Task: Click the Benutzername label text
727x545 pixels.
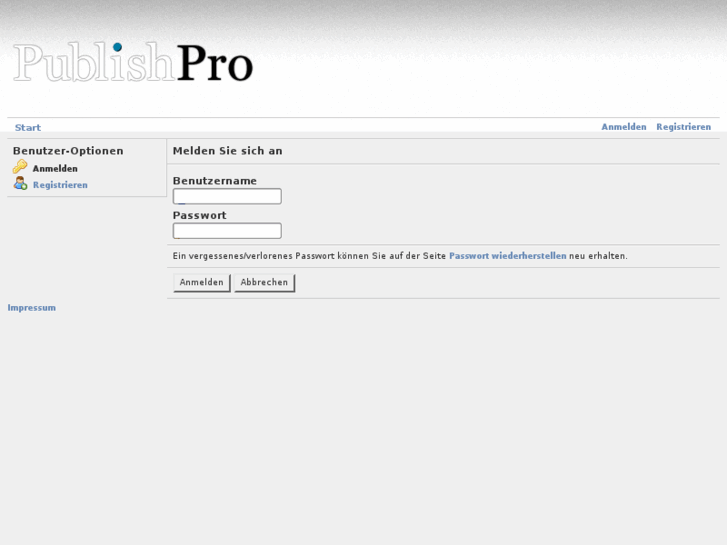Action: click(x=215, y=180)
